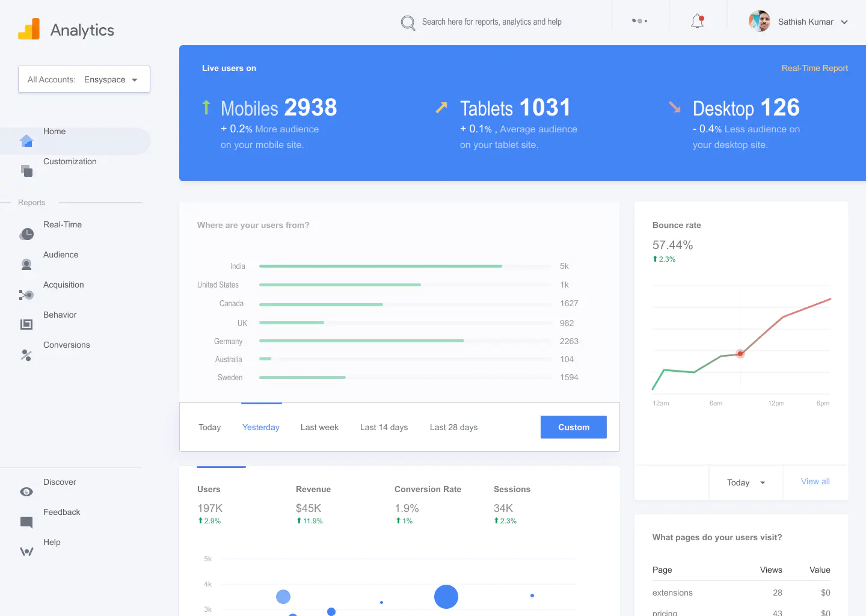Viewport: 866px width, 616px height.
Task: Select the Today date range tab
Action: (x=210, y=427)
